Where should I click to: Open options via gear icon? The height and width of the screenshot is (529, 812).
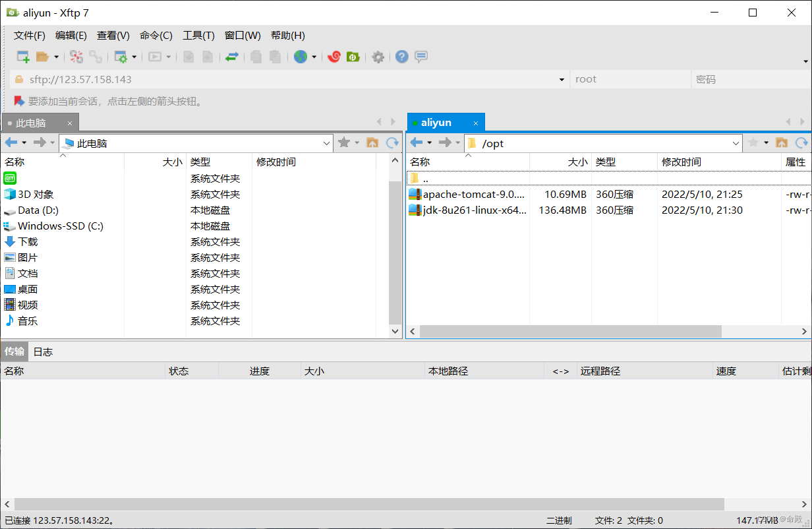point(378,57)
